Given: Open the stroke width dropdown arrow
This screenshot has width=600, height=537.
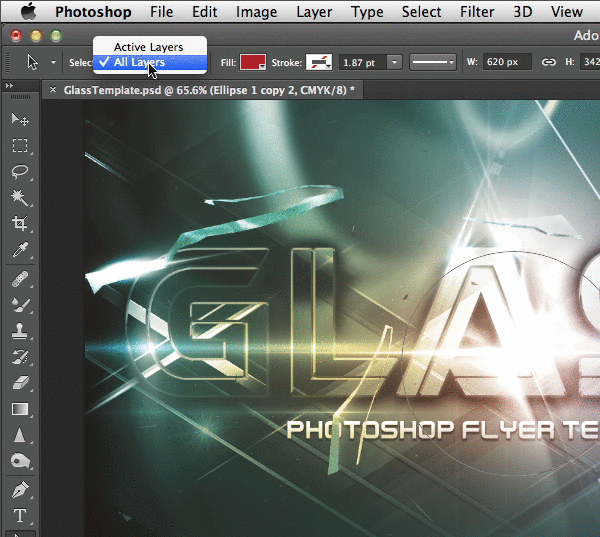Looking at the screenshot, I should coord(394,62).
